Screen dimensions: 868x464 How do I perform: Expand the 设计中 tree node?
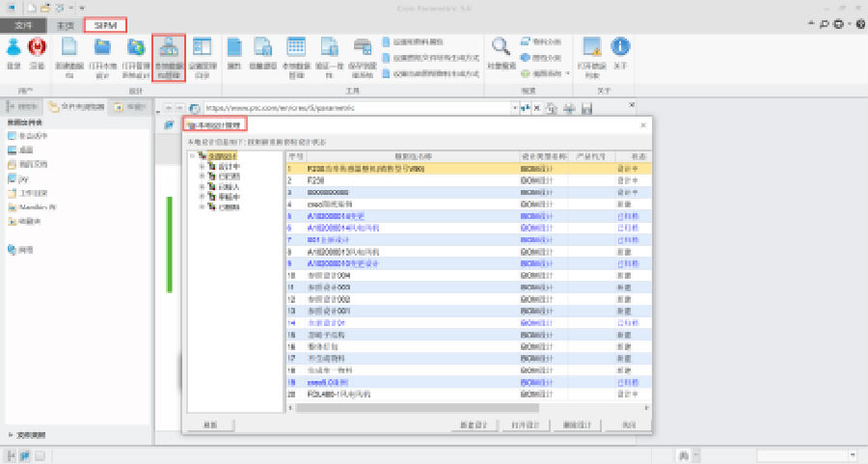point(202,166)
